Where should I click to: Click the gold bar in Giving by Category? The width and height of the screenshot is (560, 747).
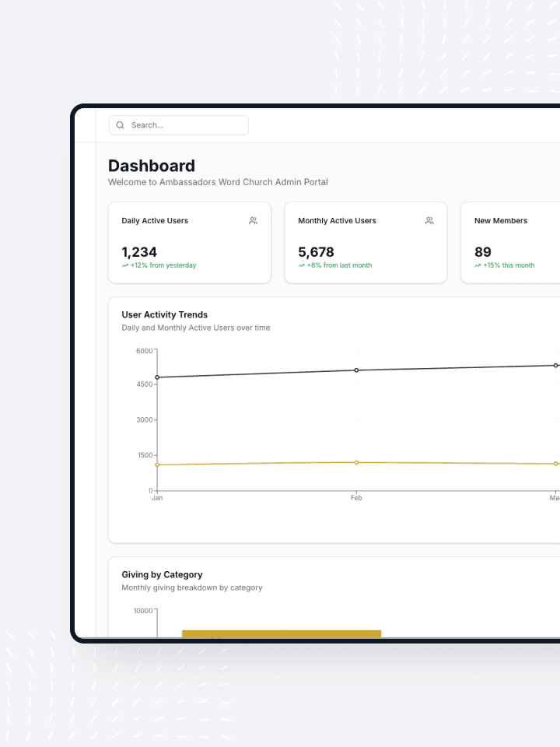(x=282, y=633)
